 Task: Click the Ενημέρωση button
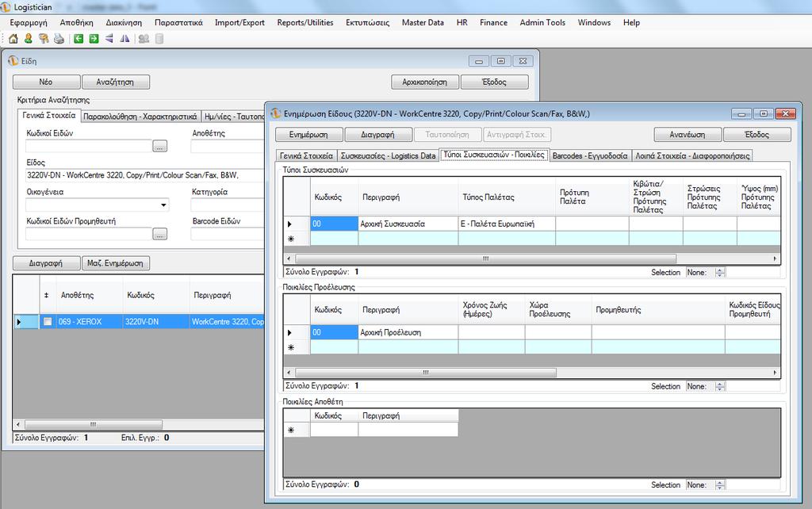(308, 135)
